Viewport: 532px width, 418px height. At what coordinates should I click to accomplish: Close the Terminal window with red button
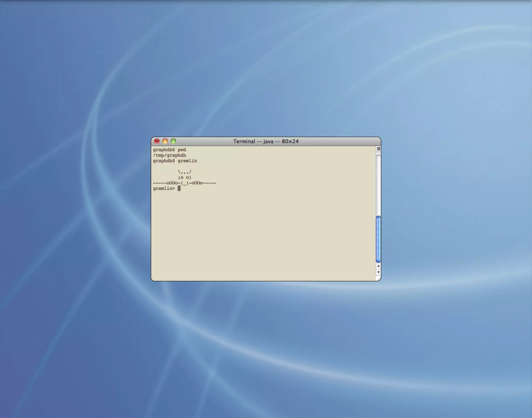(157, 141)
